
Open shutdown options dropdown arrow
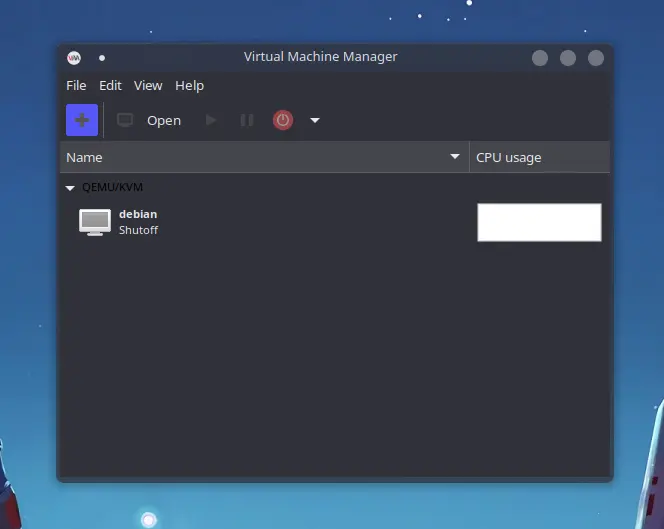tap(315, 121)
